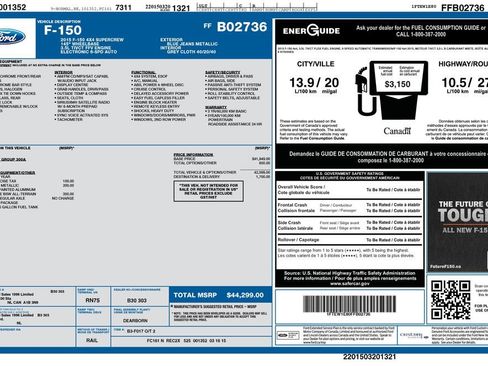This screenshot has height=366, width=488.
Task: Click the RN75 ramp code
Action: point(93,300)
